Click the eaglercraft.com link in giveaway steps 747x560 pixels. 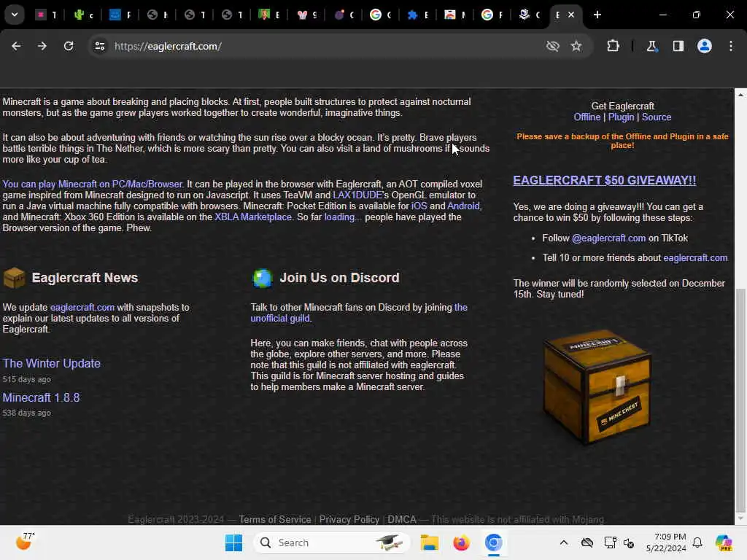click(x=695, y=258)
